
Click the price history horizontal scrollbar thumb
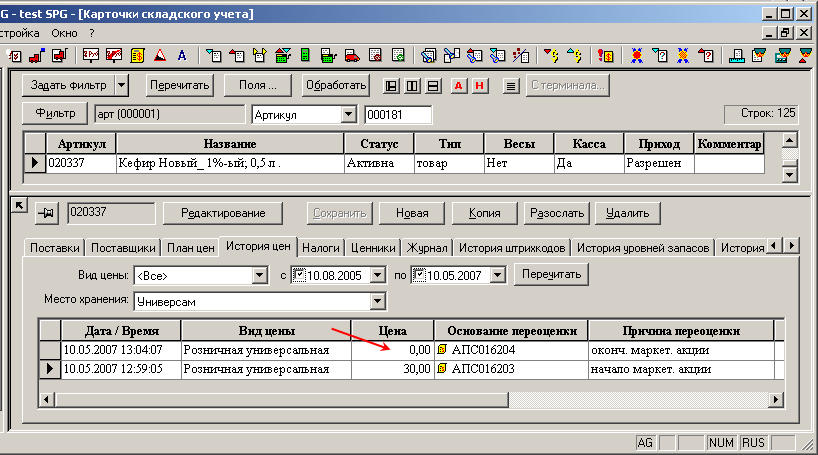tap(282, 400)
